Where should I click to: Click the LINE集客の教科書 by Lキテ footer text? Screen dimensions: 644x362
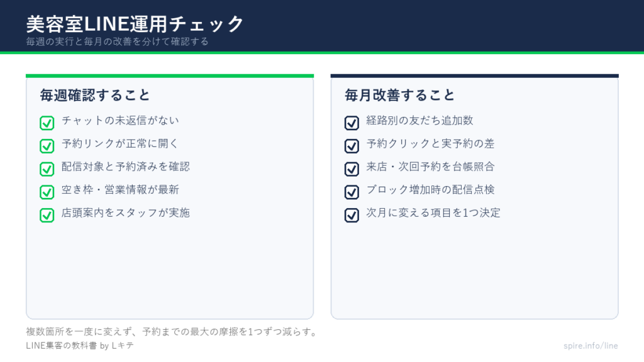80,346
